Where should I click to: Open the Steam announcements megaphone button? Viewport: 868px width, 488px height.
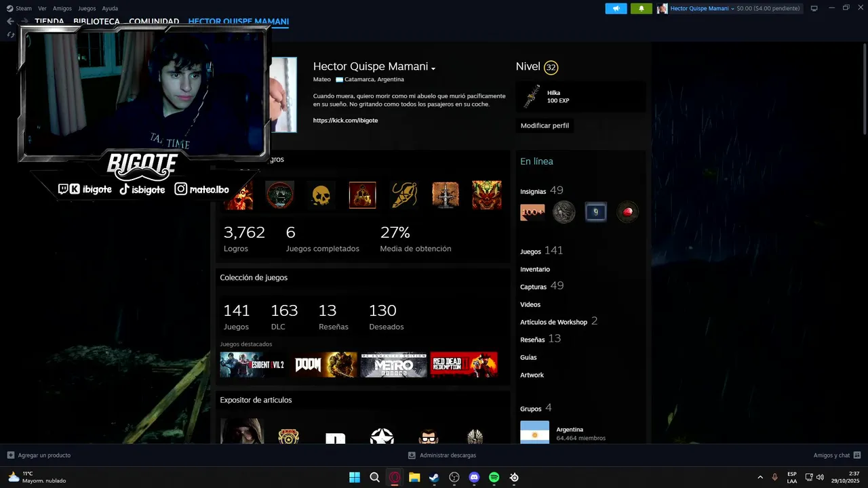click(x=616, y=8)
